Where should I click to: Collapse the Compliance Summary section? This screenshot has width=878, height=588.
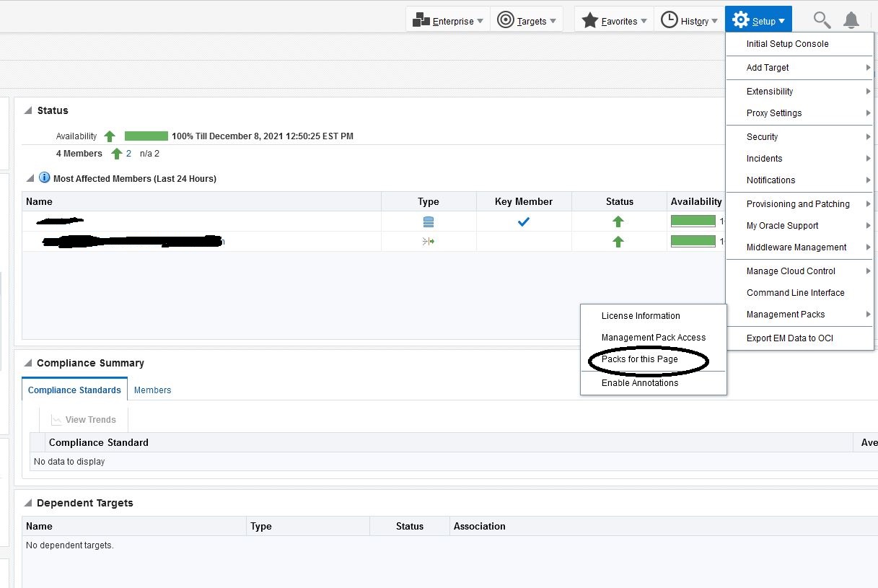coord(27,363)
